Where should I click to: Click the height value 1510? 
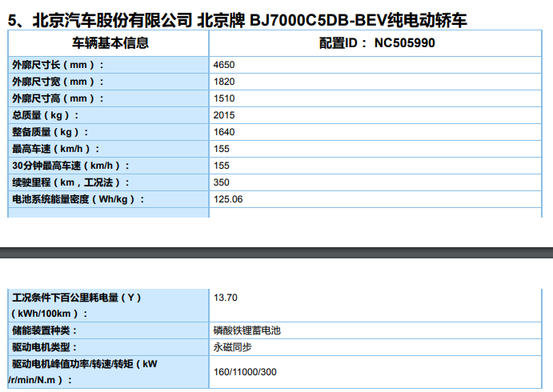[224, 98]
